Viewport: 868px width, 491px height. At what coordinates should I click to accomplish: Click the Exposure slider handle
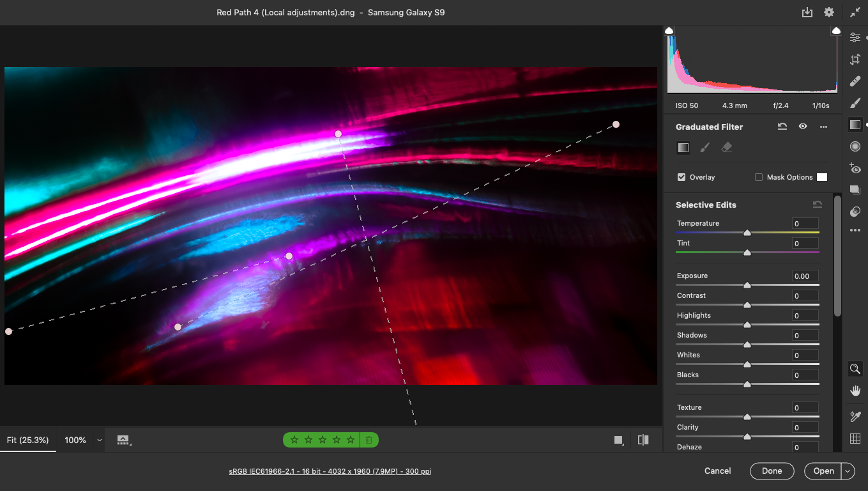(747, 285)
